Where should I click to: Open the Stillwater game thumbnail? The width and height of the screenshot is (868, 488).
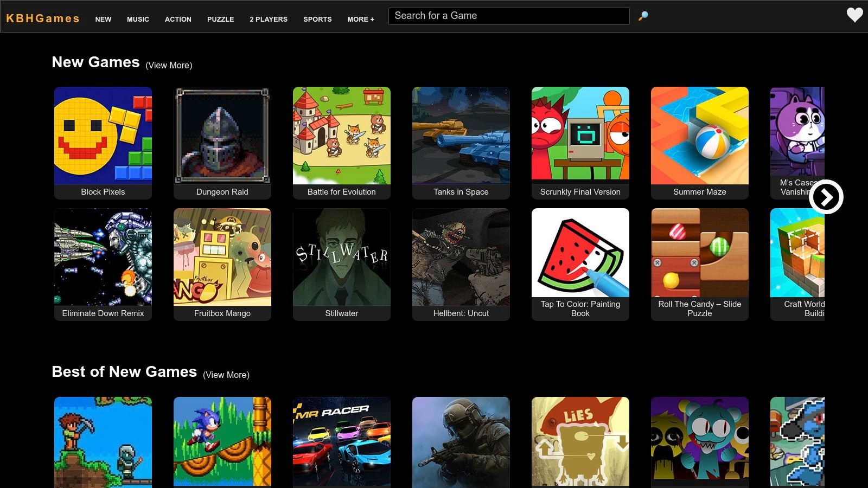pyautogui.click(x=342, y=257)
